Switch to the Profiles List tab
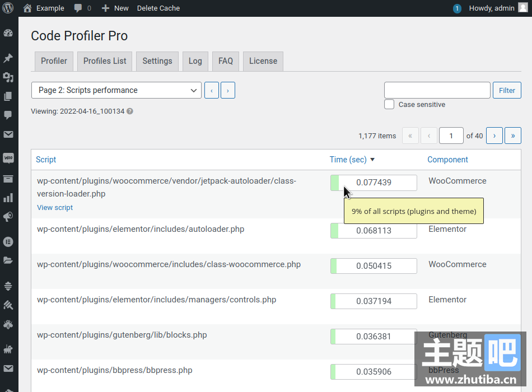 click(105, 61)
